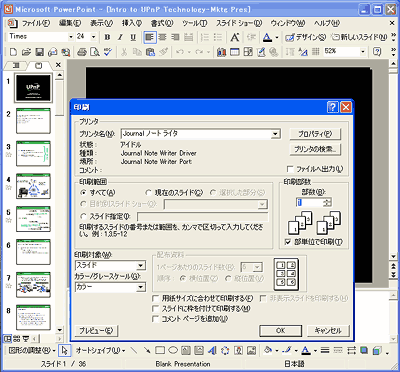
Task: Open the 印刷対象 dropdown showing スライド
Action: (x=141, y=266)
